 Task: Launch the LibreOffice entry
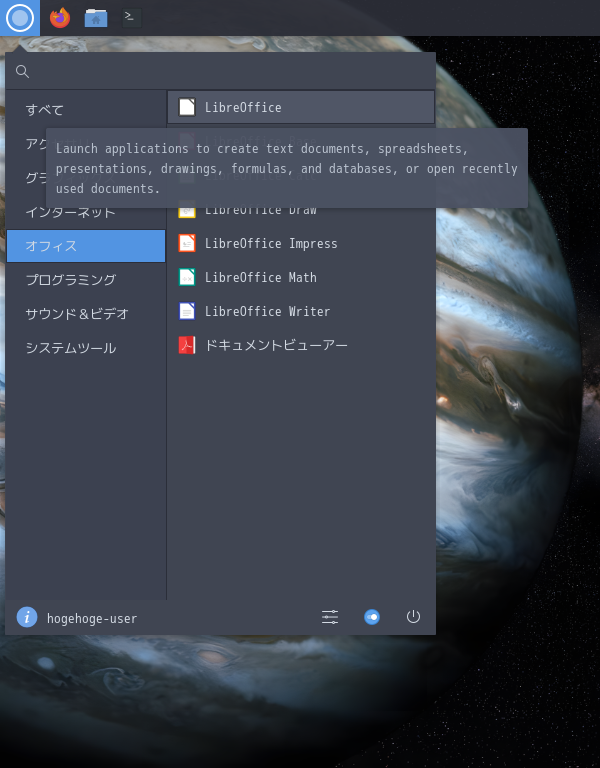click(x=301, y=107)
